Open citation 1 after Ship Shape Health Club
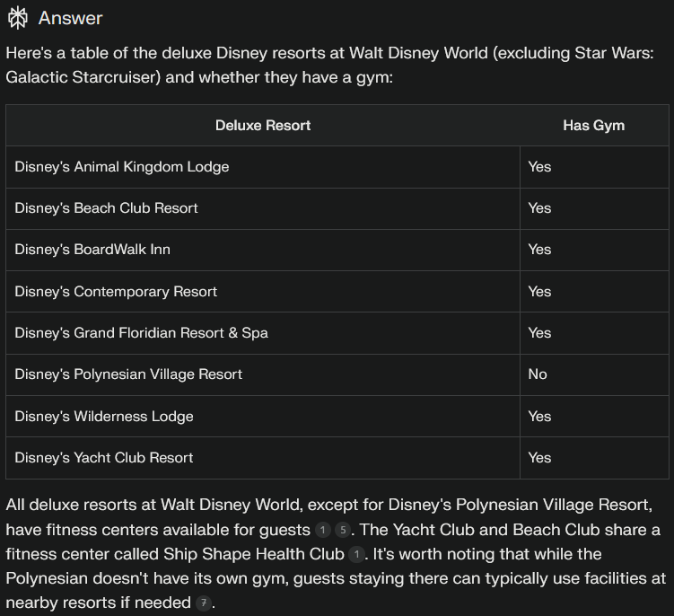The width and height of the screenshot is (674, 616). 356,554
